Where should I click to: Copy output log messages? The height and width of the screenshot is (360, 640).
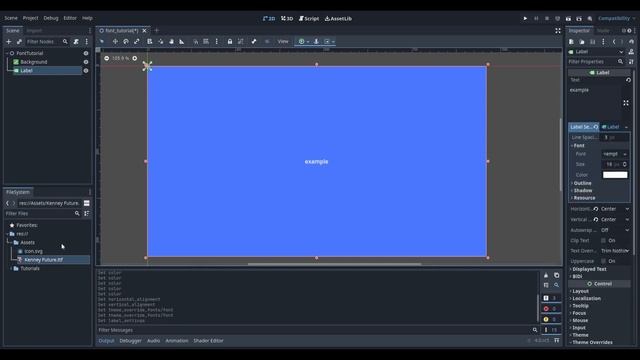[556, 276]
